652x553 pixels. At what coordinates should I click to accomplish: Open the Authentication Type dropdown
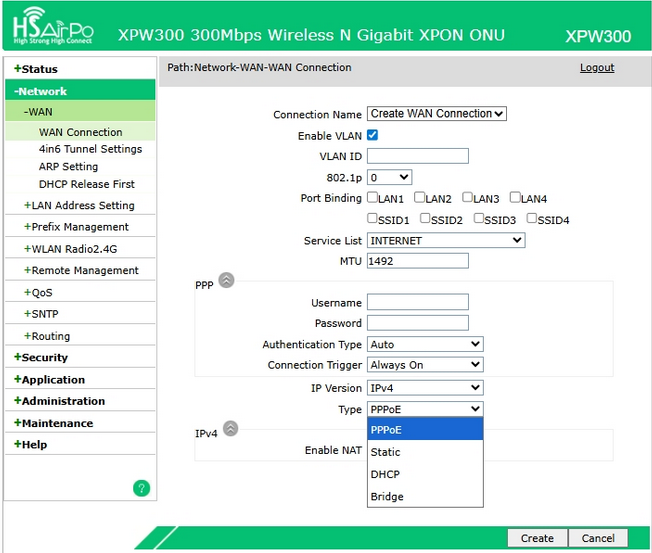coord(425,344)
